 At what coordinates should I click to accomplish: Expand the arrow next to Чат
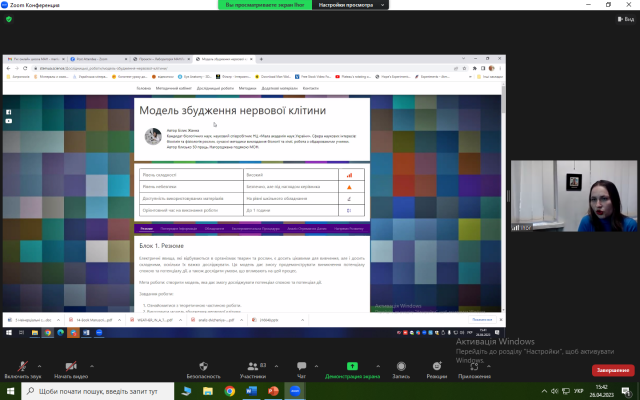(316, 366)
